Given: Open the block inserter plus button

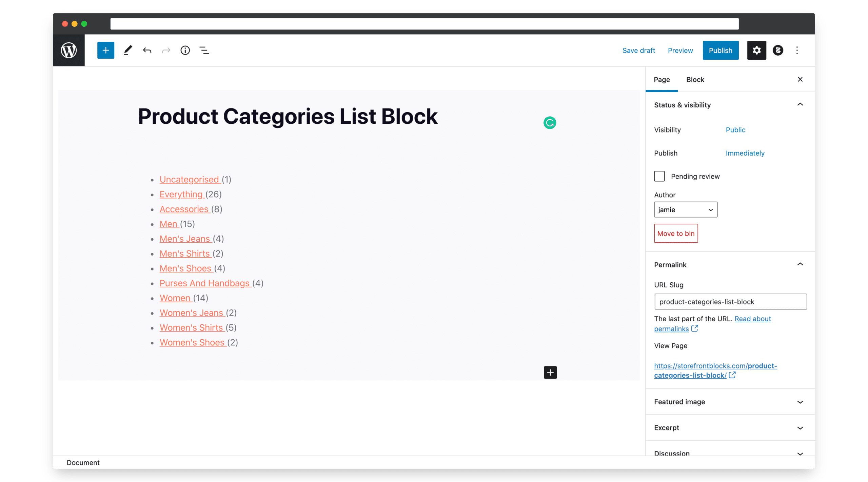Looking at the screenshot, I should click(x=106, y=50).
